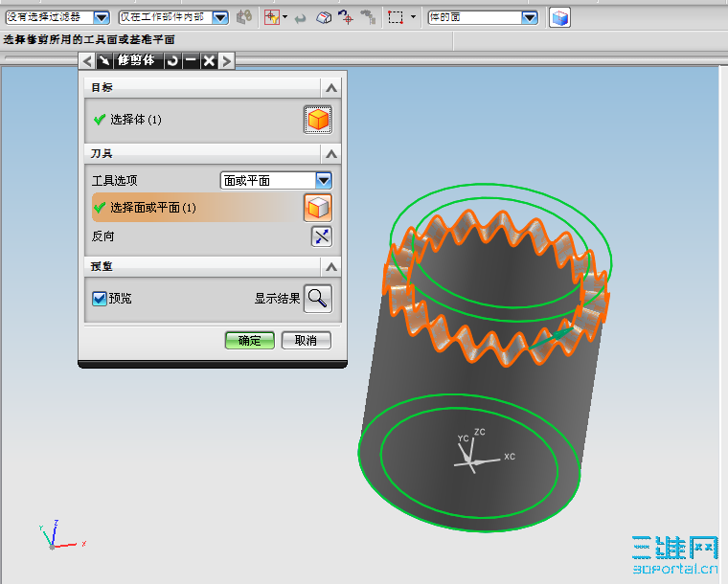Click the dialog reset circular arrow icon
Image resolution: width=728 pixels, height=584 pixels.
point(172,60)
